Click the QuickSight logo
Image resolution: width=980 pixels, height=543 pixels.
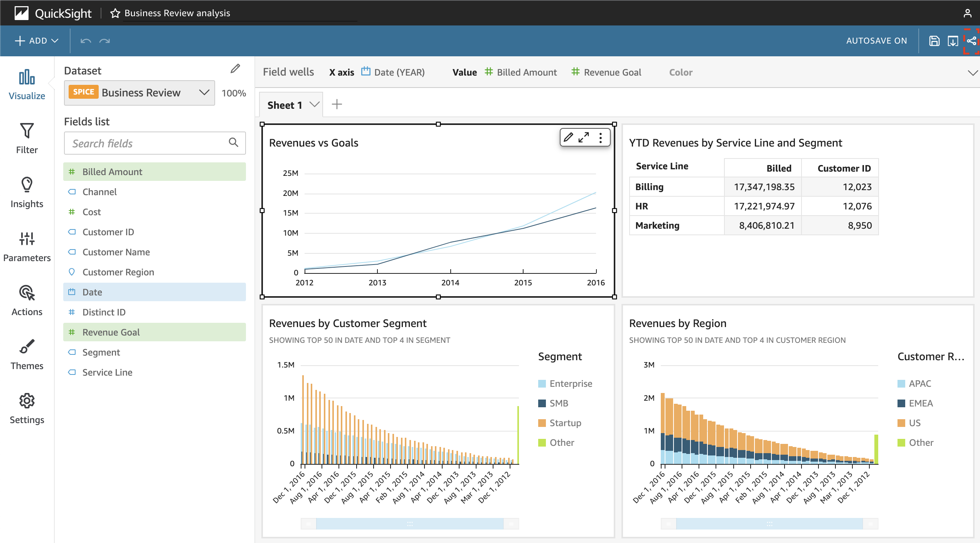[x=53, y=13]
